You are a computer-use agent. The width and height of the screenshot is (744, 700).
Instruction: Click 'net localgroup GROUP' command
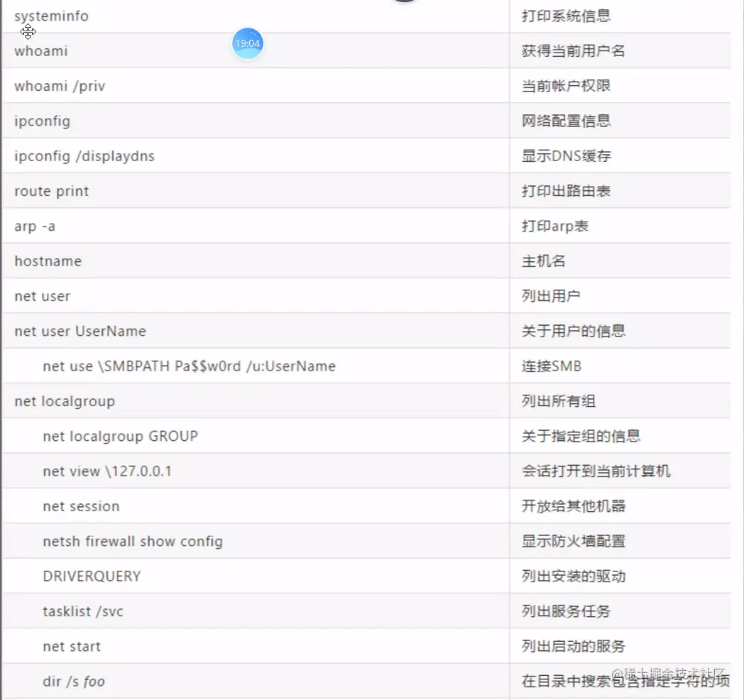pyautogui.click(x=120, y=436)
